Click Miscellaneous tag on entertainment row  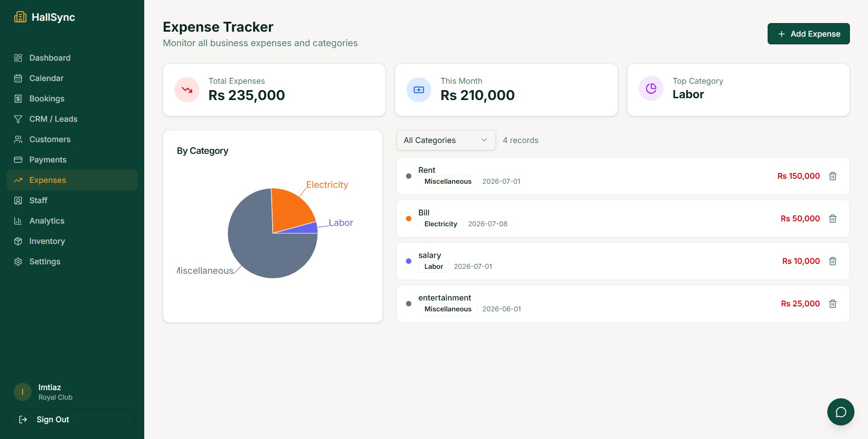(x=448, y=309)
